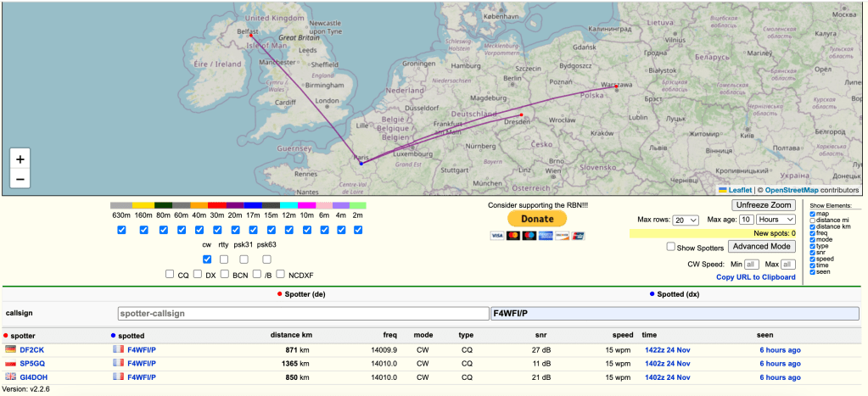Click Copy URL to Clipboard link
This screenshot has height=396, width=868.
755,277
